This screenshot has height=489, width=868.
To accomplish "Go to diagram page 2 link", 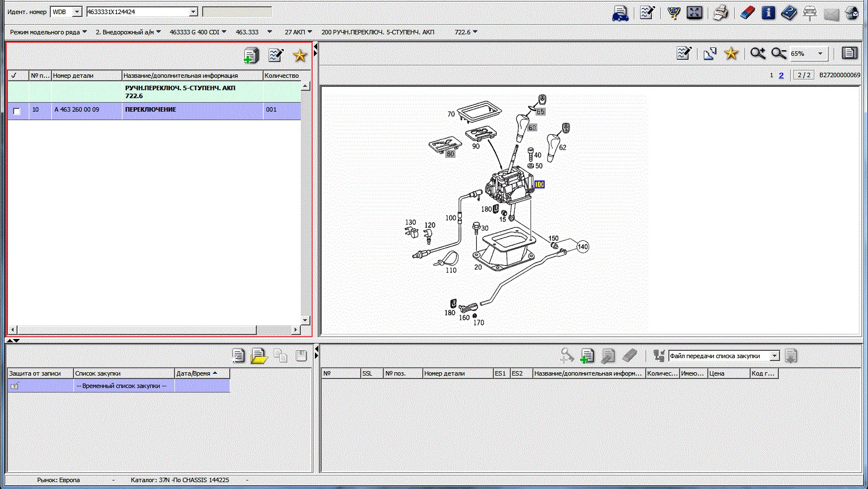I will coord(781,75).
